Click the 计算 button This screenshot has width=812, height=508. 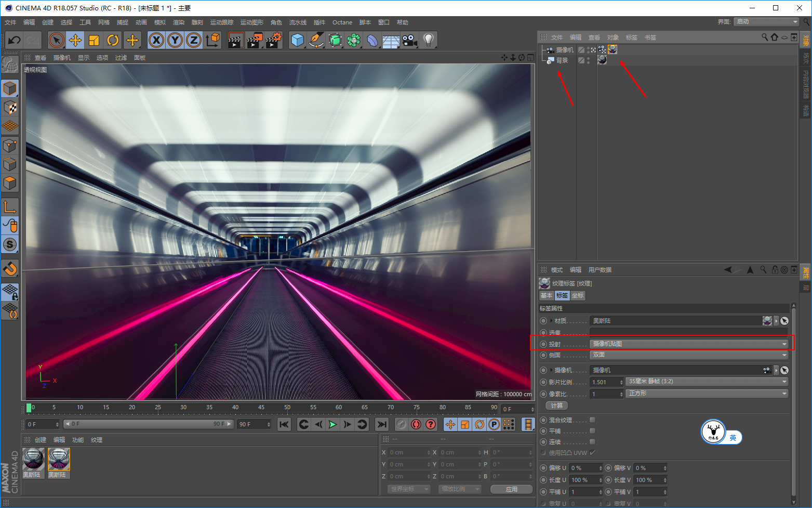click(557, 406)
